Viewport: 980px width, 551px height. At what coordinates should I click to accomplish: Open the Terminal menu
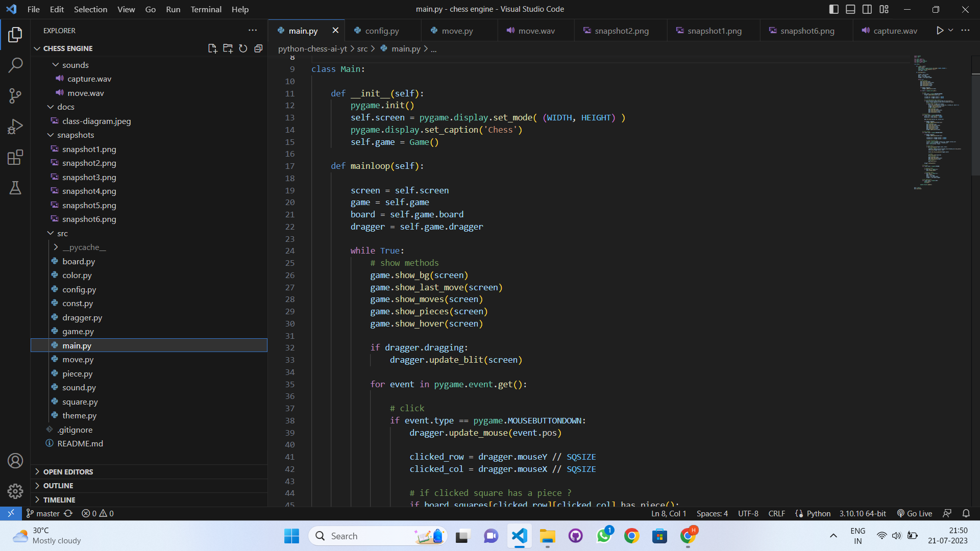point(206,9)
